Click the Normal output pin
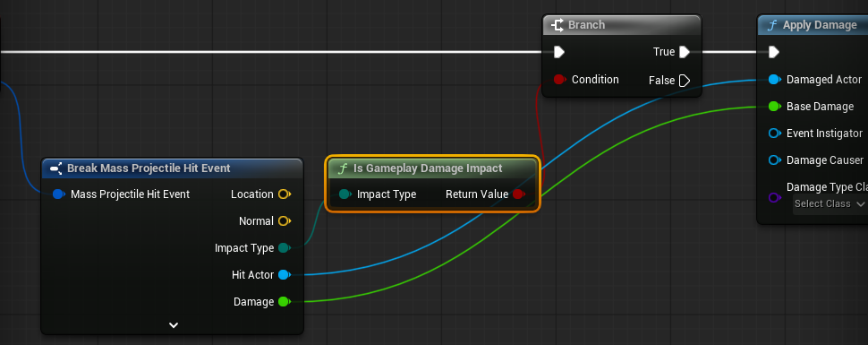The width and height of the screenshot is (868, 345). [x=285, y=220]
